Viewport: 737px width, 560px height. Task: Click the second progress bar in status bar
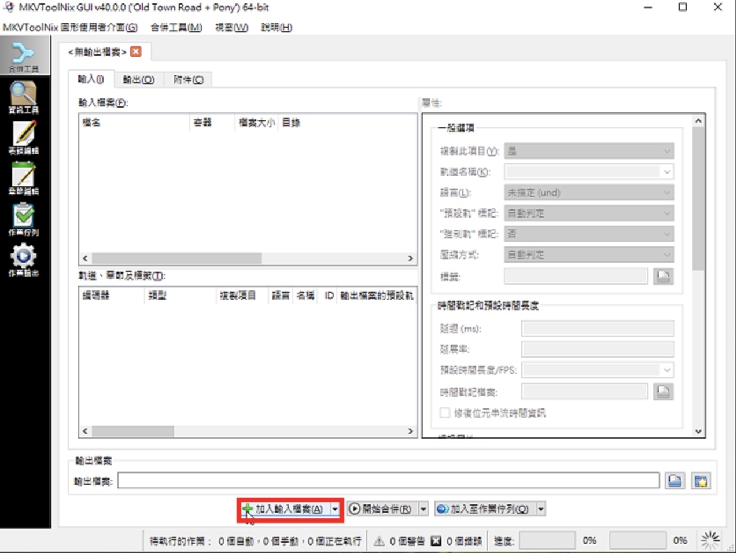637,541
